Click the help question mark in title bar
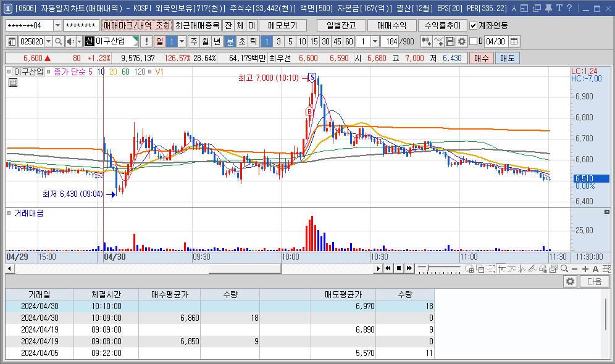This screenshot has width=615, height=364. (569, 8)
